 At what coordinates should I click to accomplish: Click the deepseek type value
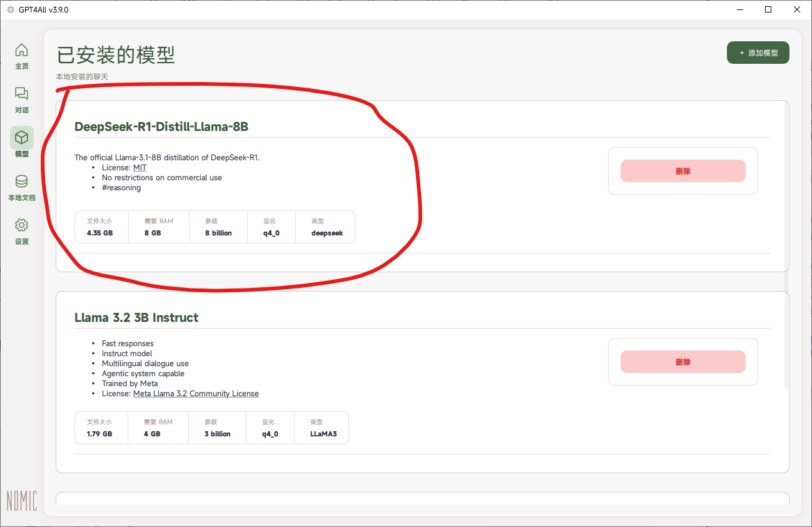click(x=327, y=233)
